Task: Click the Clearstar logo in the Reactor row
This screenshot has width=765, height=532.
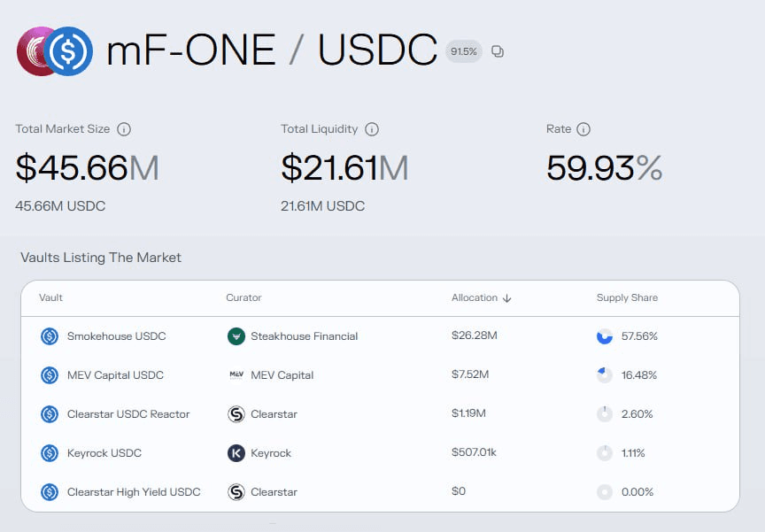Action: coord(236,414)
